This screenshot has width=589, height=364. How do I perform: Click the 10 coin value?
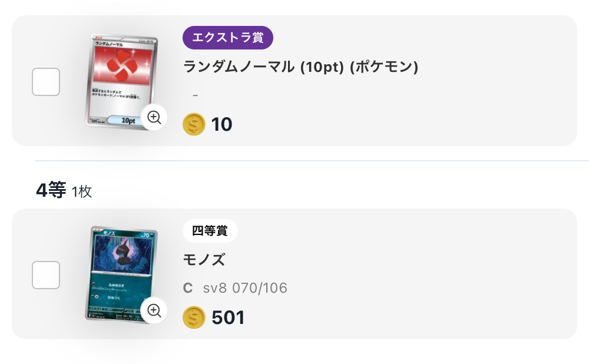[x=222, y=124]
